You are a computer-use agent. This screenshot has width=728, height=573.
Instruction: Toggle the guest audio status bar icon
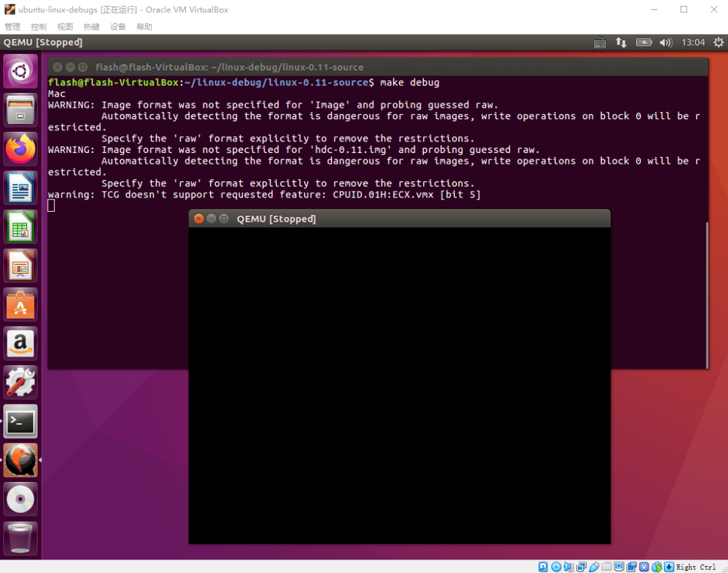point(568,566)
